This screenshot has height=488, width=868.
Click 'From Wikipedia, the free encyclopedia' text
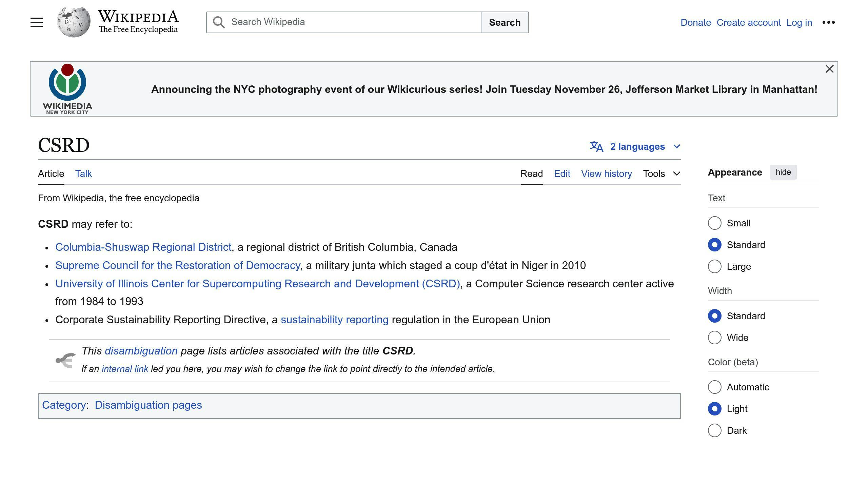[119, 198]
